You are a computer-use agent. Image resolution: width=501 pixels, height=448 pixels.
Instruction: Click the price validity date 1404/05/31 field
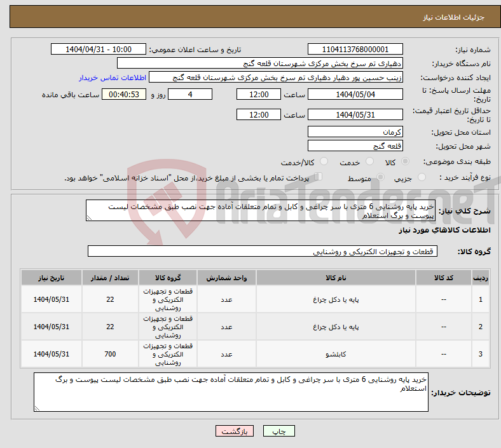[x=355, y=114]
